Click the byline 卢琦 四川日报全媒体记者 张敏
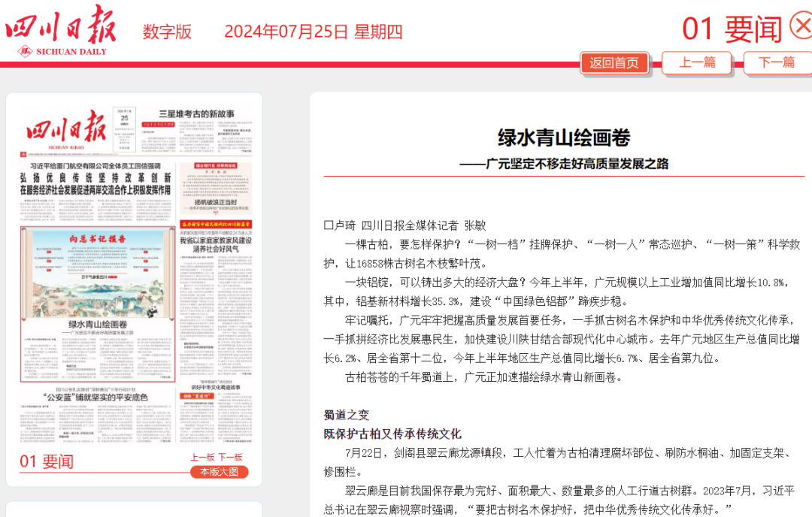Screen dimensions: 812x517 click(x=405, y=225)
